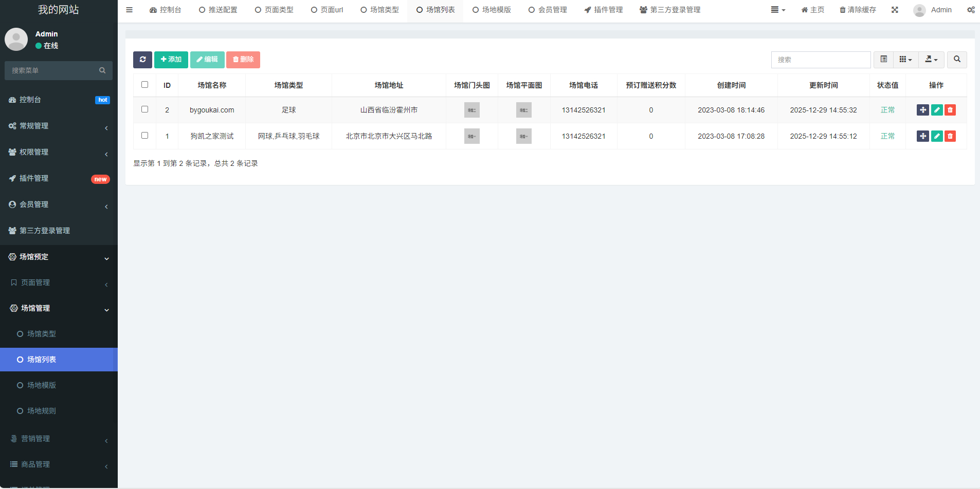This screenshot has width=980, height=489.
Task: Click the hamburger menu icon at top left
Action: tap(129, 10)
